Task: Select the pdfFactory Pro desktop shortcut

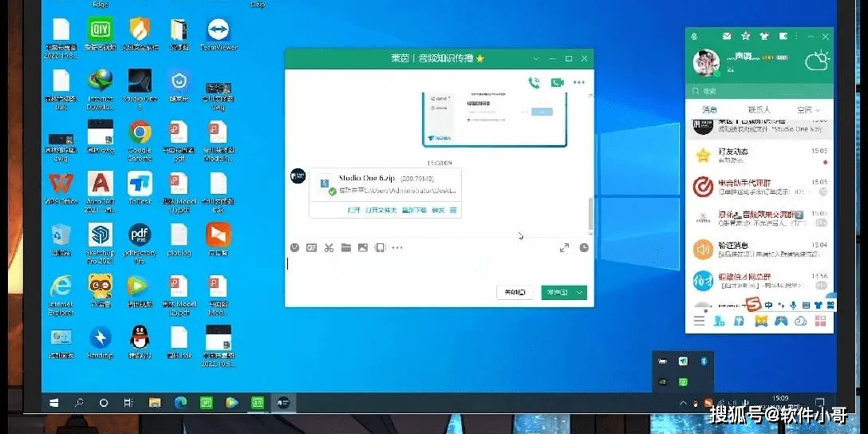Action: pos(140,243)
